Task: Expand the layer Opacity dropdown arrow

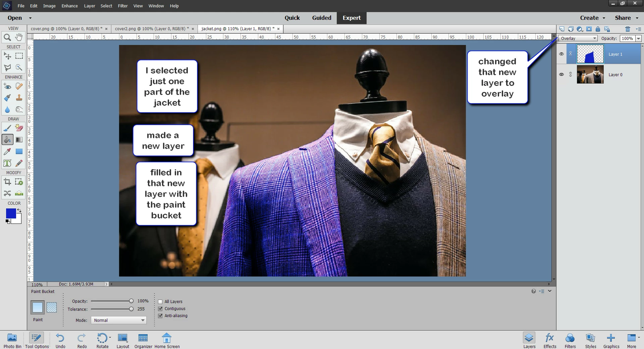Action: coord(638,39)
